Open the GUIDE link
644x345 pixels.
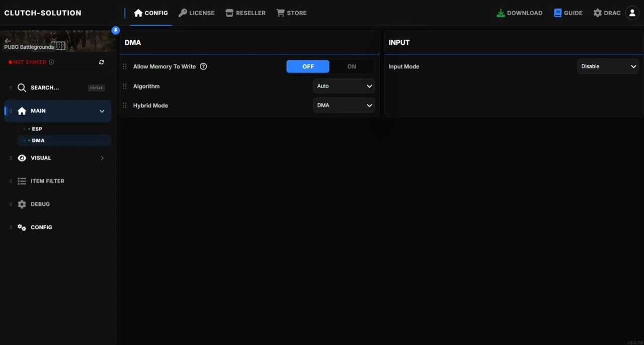[568, 13]
